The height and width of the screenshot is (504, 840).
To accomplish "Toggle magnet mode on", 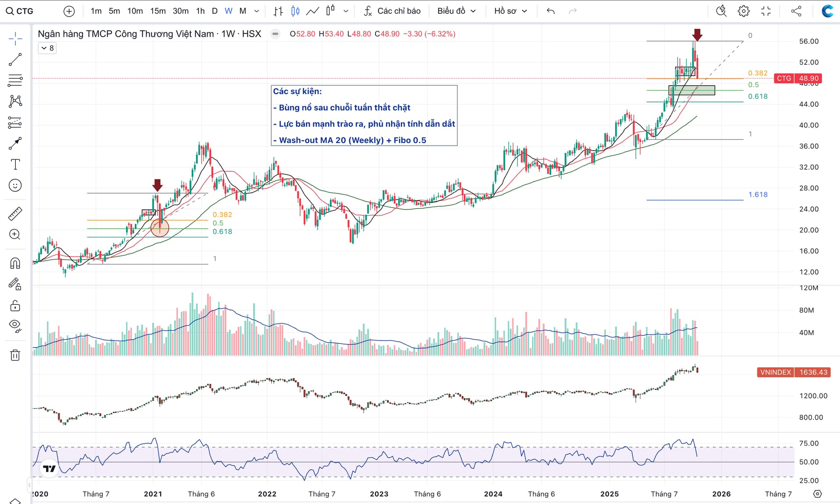I will [15, 263].
